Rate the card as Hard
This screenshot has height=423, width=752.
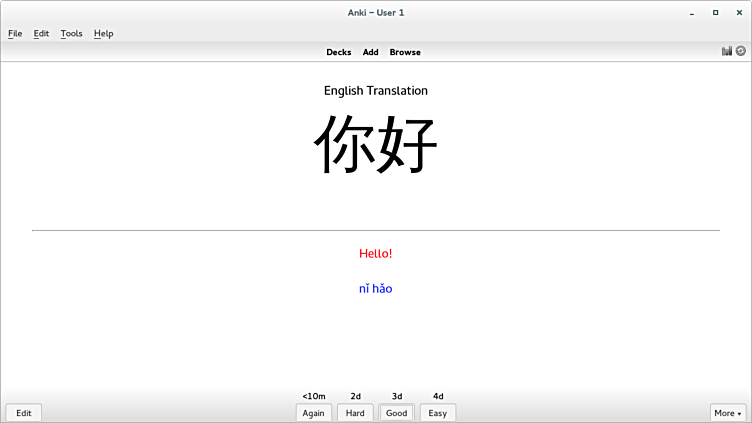[355, 413]
